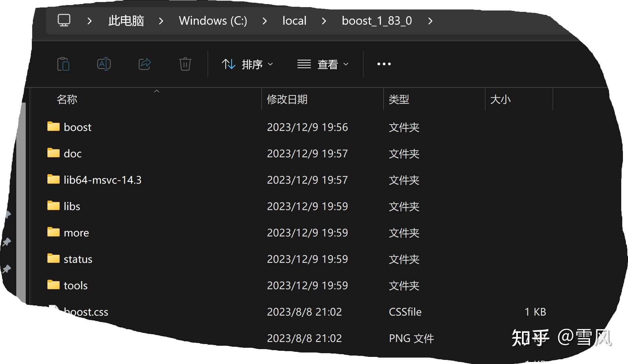
Task: Expand chevron after computer icon in address bar
Action: [89, 21]
